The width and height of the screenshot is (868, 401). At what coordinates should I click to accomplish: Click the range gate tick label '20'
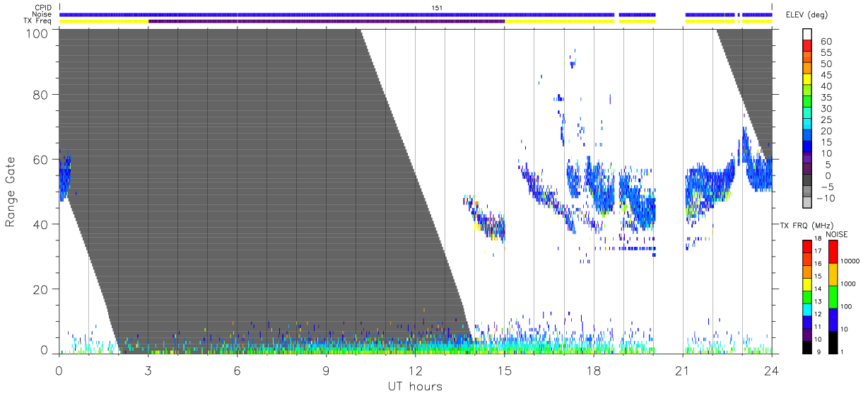(40, 289)
